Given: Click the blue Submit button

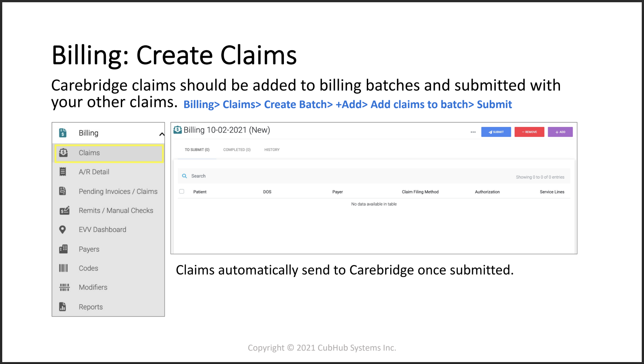Looking at the screenshot, I should point(496,132).
